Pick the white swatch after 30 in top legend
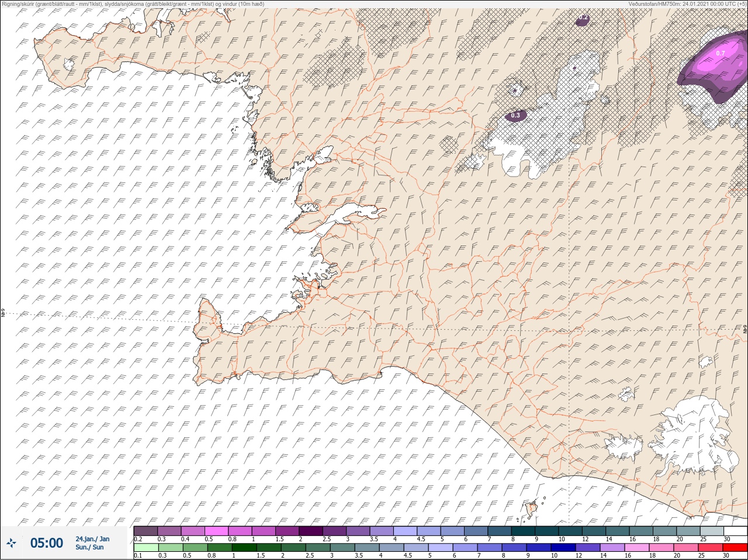This screenshot has height=560, width=748. (x=735, y=531)
